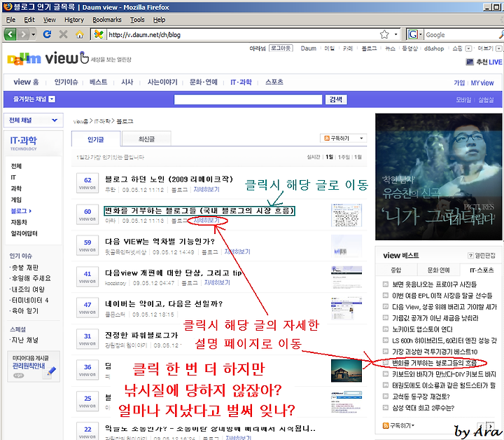Screen dimensions: 504x440
Task: Open best item 노키아도 앱스토어 연다
Action: tap(421, 329)
